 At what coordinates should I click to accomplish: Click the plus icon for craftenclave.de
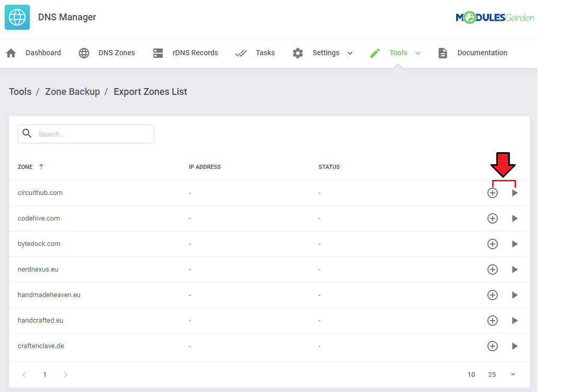pyautogui.click(x=492, y=346)
